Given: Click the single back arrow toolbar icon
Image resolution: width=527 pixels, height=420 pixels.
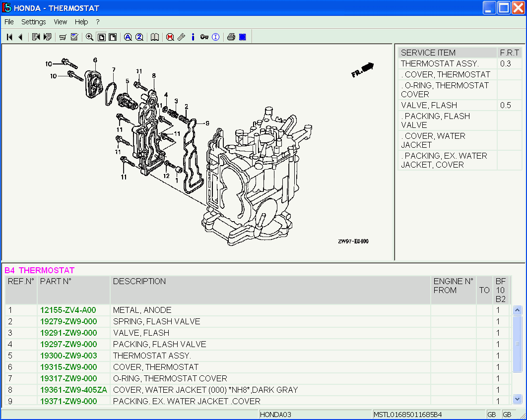Looking at the screenshot, I should 20,37.
